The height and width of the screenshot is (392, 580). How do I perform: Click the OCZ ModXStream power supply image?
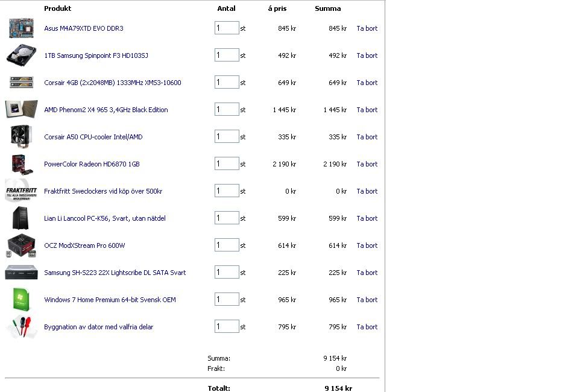(x=20, y=245)
